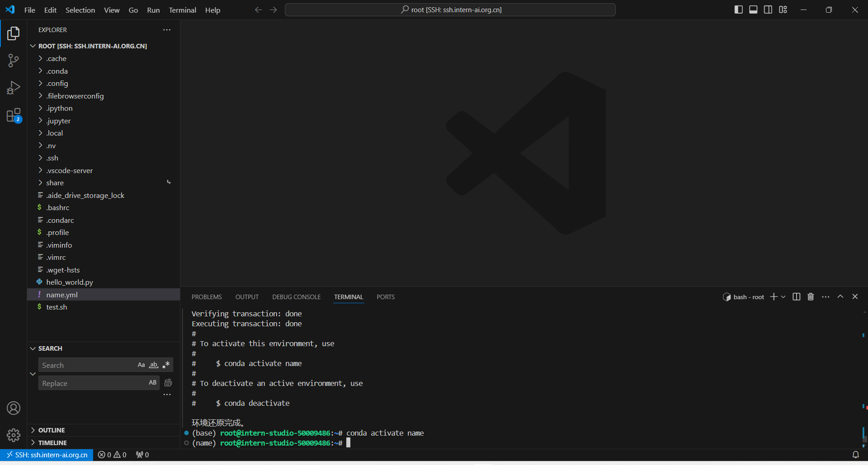Open Extensions view

click(x=14, y=115)
